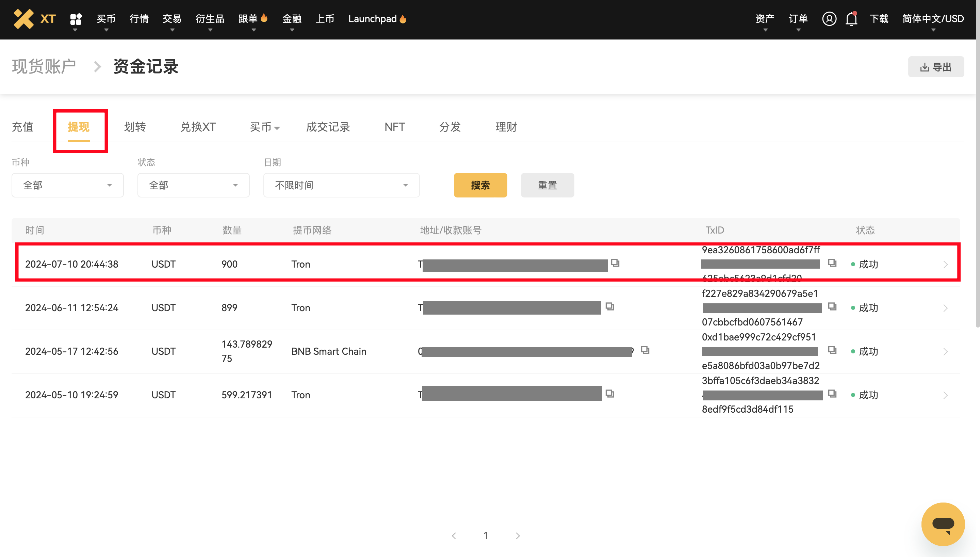This screenshot has height=557, width=980.
Task: Copy TxID for the 899 USDT withdrawal
Action: point(832,306)
